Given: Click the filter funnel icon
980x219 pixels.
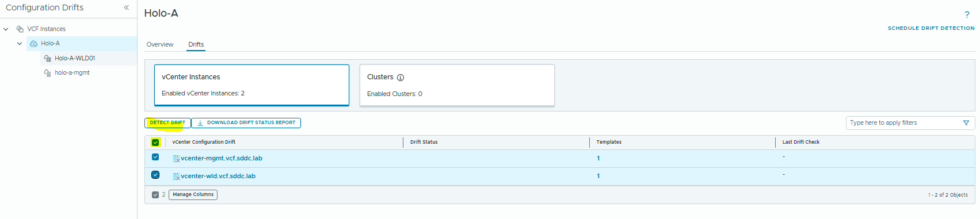Looking at the screenshot, I should pos(966,123).
